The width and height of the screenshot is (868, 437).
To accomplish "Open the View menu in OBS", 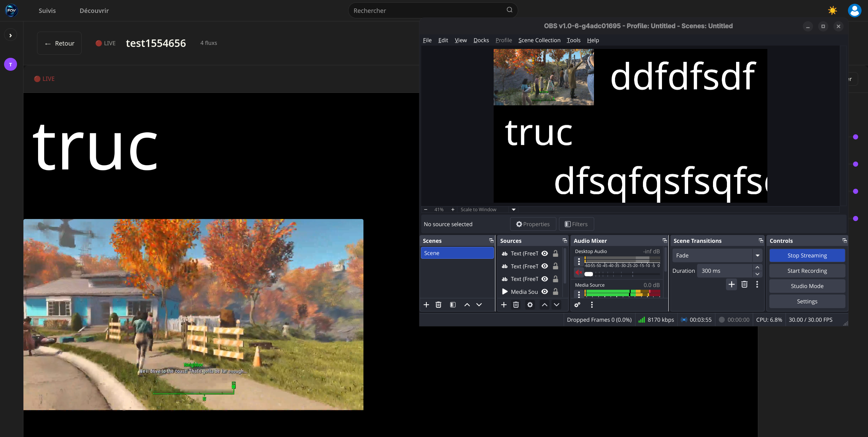I will tap(461, 40).
